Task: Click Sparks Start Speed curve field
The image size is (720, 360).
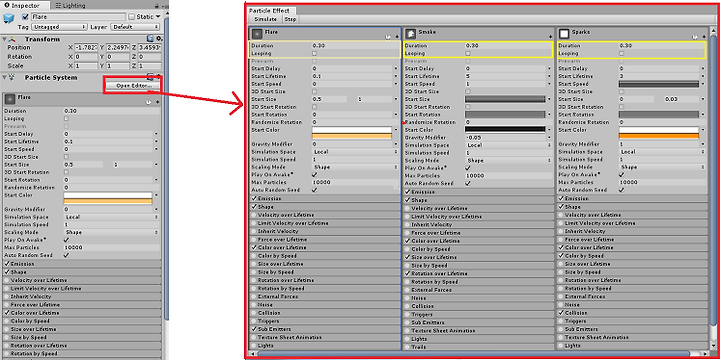Action: click(658, 84)
